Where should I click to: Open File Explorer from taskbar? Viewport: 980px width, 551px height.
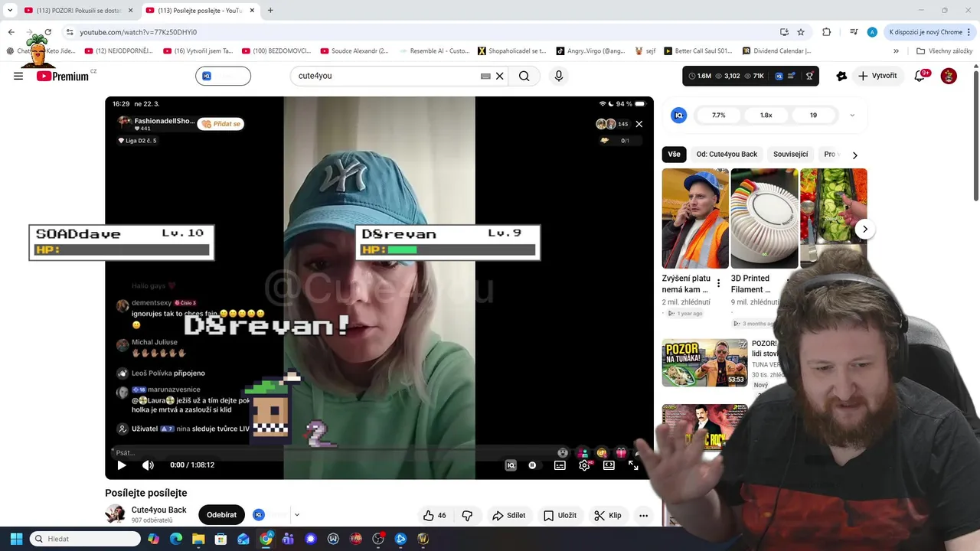click(198, 539)
